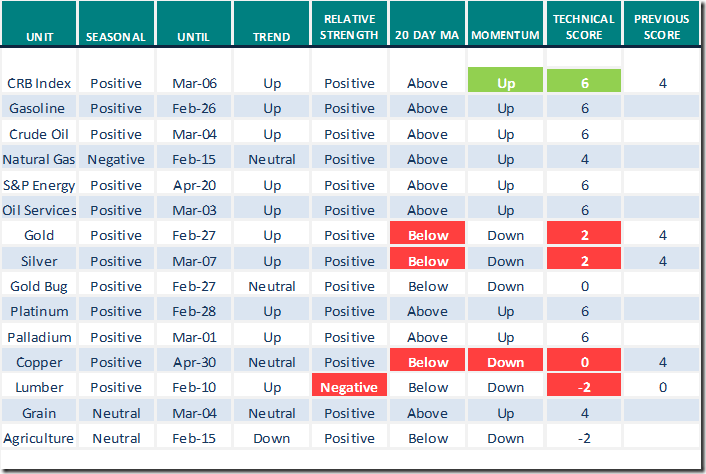Select the Natural Gas row label
The height and width of the screenshot is (474, 706).
[39, 160]
